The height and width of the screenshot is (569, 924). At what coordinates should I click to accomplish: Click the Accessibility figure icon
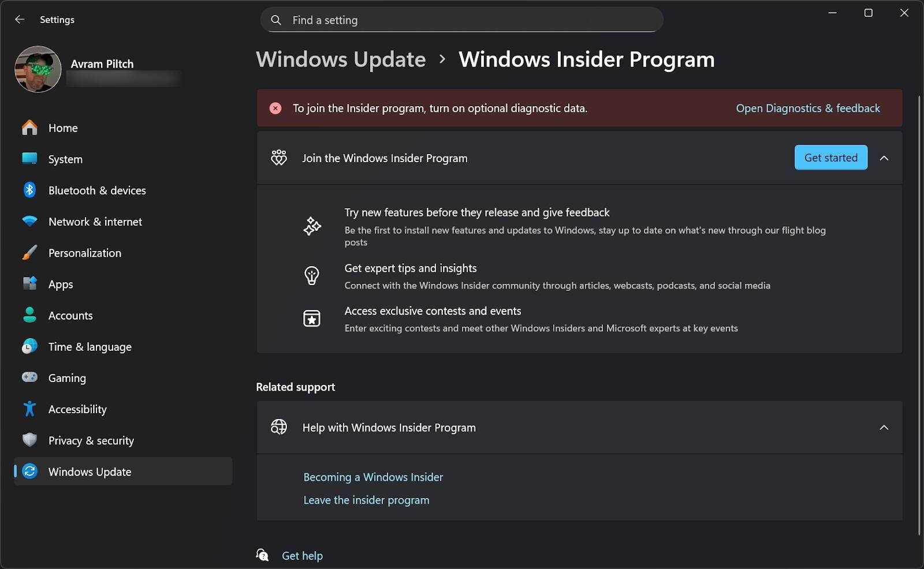29,409
